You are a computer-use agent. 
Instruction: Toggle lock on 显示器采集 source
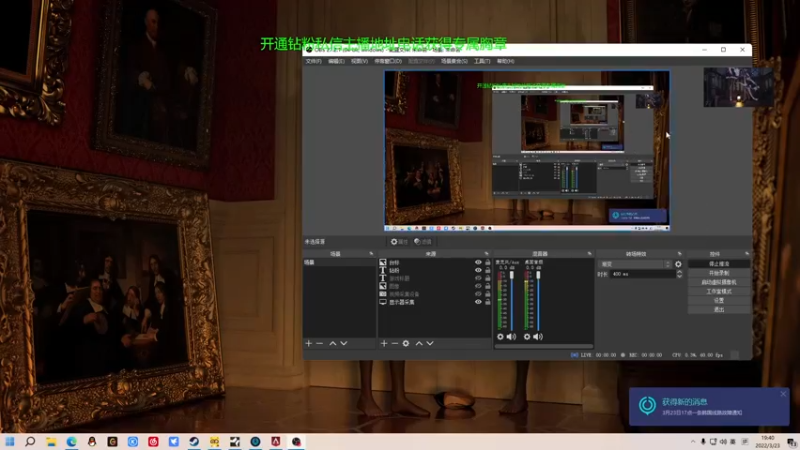click(x=488, y=302)
